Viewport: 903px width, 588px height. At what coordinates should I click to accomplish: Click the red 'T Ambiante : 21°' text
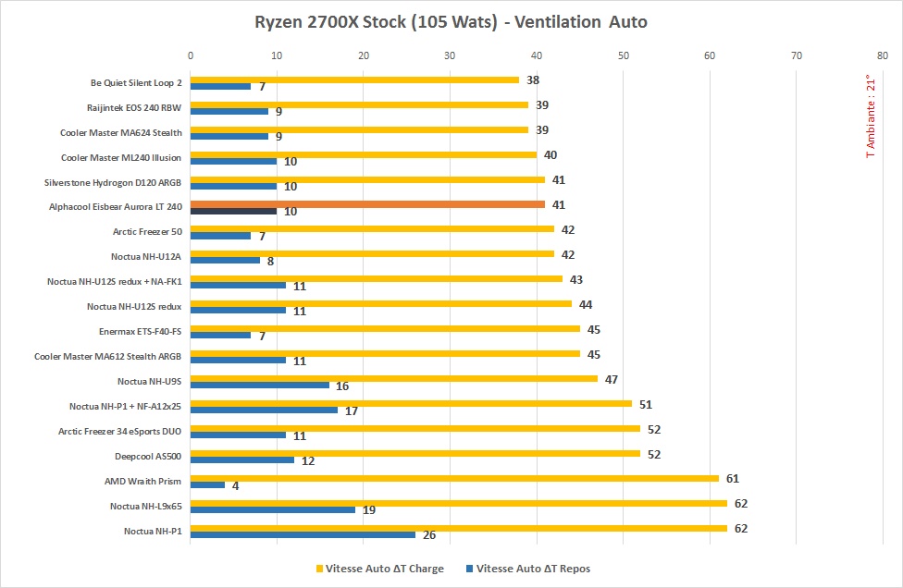coord(869,117)
